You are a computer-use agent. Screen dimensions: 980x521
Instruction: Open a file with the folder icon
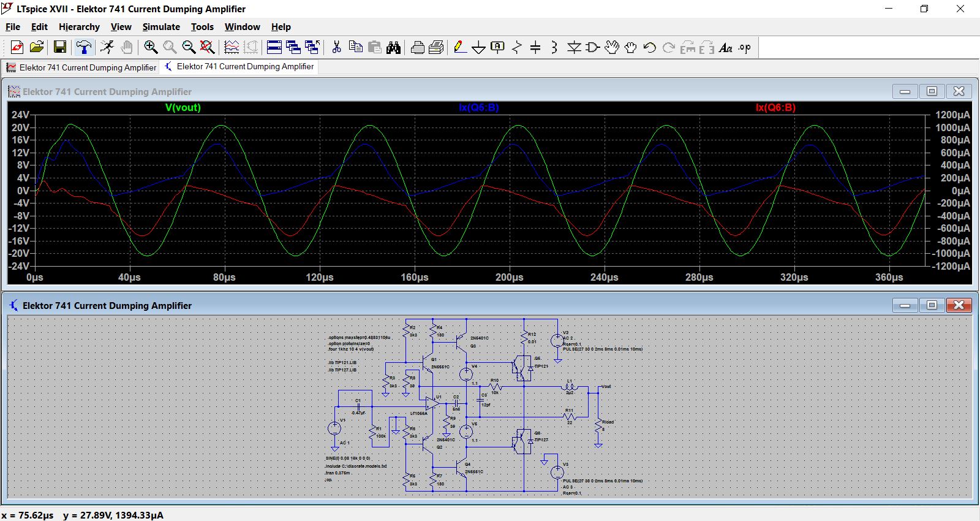coord(37,47)
